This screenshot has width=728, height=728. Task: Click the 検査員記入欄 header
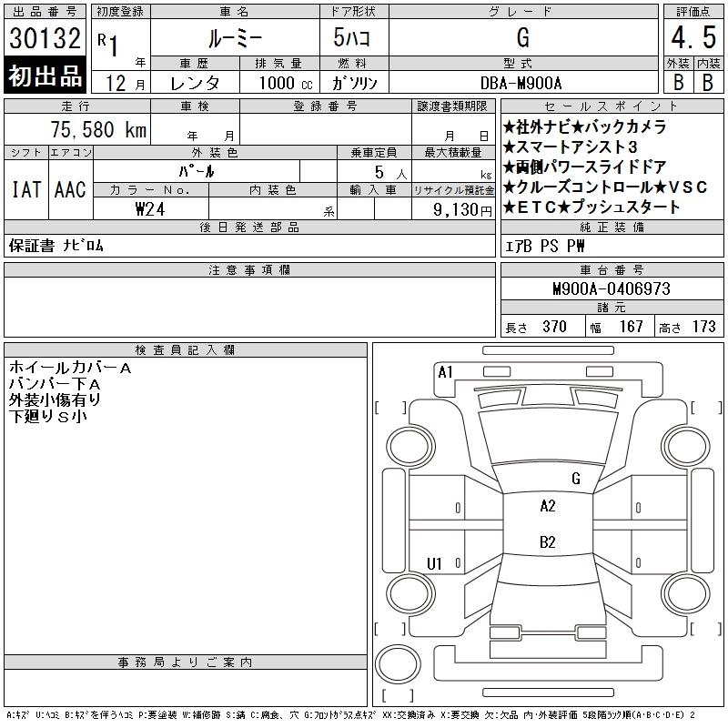pos(186,349)
